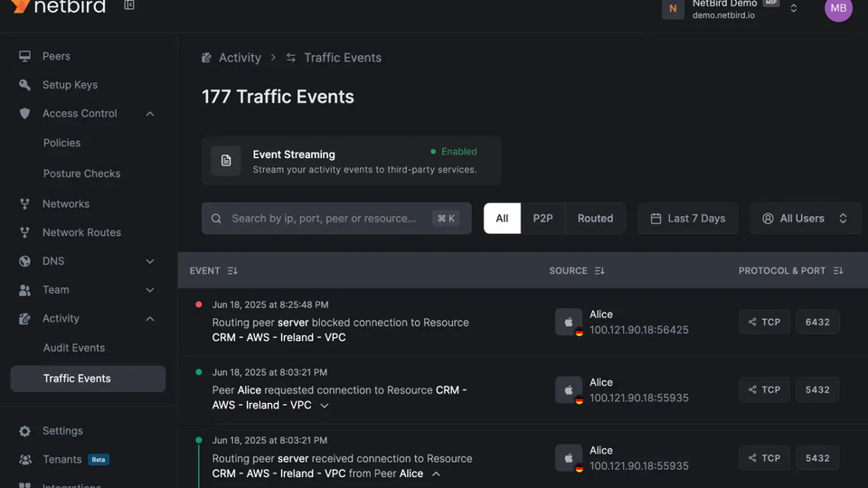The height and width of the screenshot is (488, 868).
Task: Click TCP badge in the received connection row
Action: [x=765, y=458]
